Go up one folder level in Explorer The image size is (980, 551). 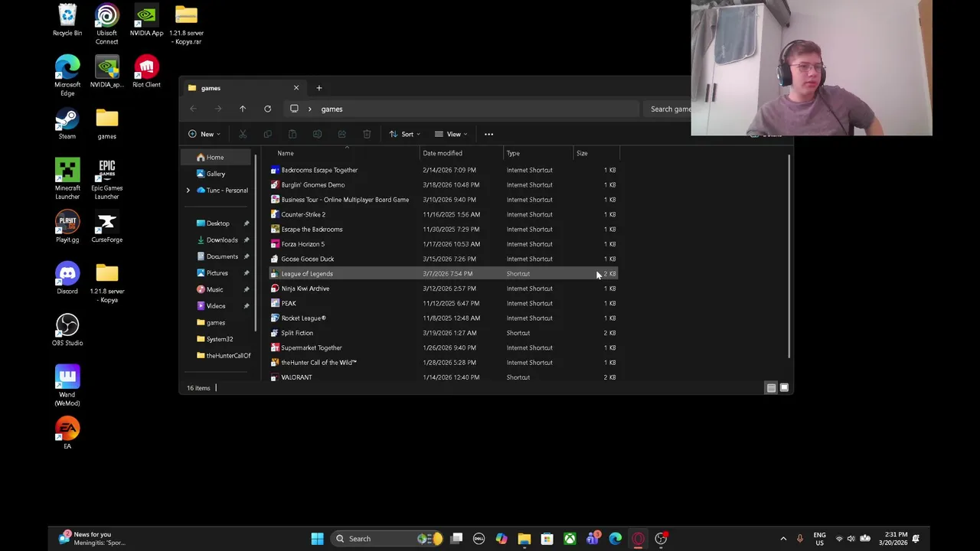[x=243, y=109]
